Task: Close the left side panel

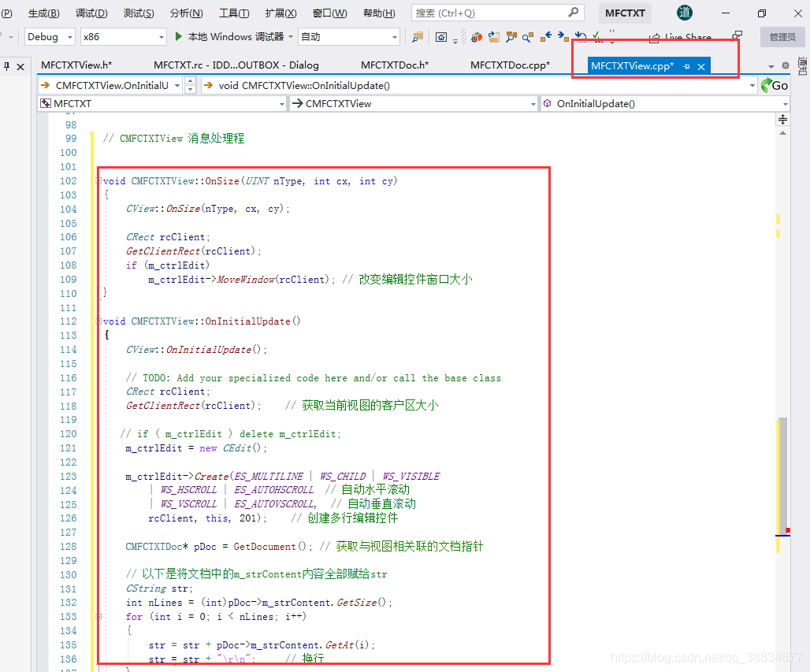Action: point(20,67)
